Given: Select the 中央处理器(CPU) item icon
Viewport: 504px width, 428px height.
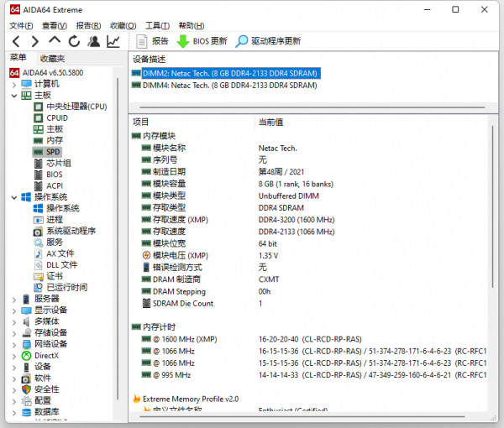Looking at the screenshot, I should (x=39, y=107).
